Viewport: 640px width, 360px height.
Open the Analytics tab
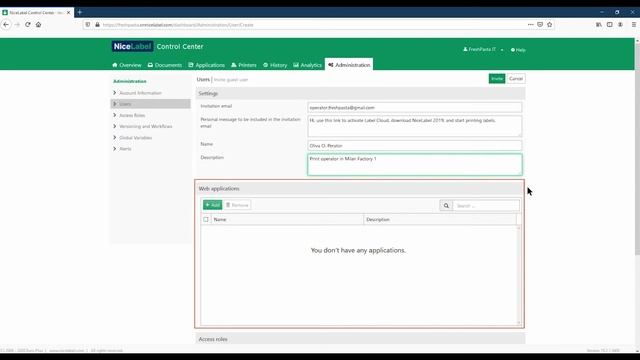(x=307, y=65)
